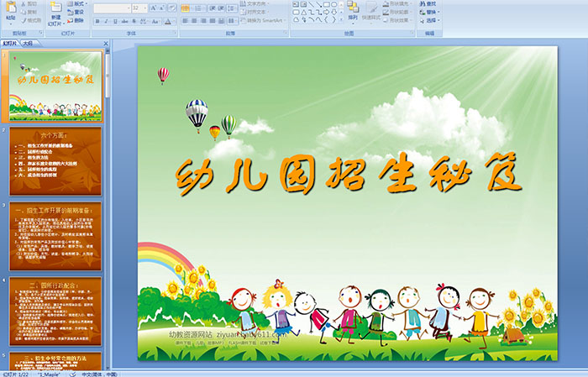
Task: Select slide 3 thumbnail about 前期准备
Action: tap(55, 236)
